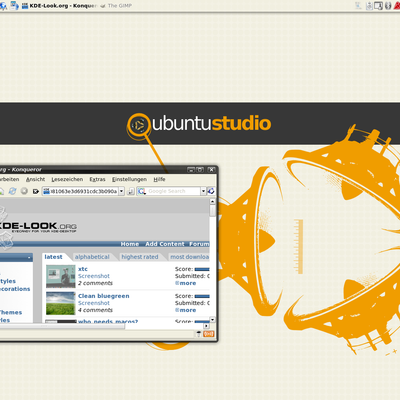Click the site favicon in the location bar
The width and height of the screenshot is (400, 400).
tap(47, 191)
